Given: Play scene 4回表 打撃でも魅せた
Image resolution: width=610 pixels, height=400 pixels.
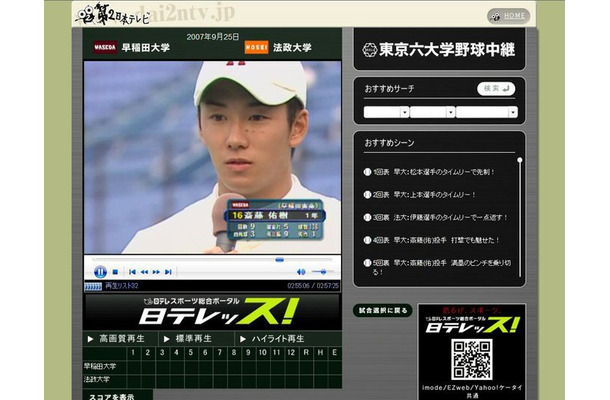Looking at the screenshot, I should pos(436,240).
